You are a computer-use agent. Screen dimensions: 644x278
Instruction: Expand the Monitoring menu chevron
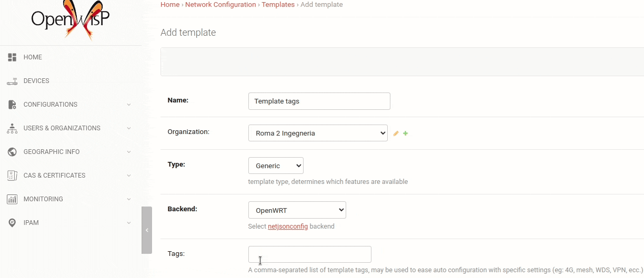click(129, 199)
